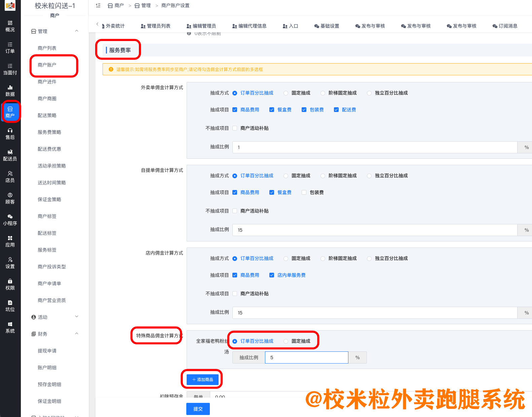Open the 订阅消息 tab
The width and height of the screenshot is (532, 417).
(505, 26)
